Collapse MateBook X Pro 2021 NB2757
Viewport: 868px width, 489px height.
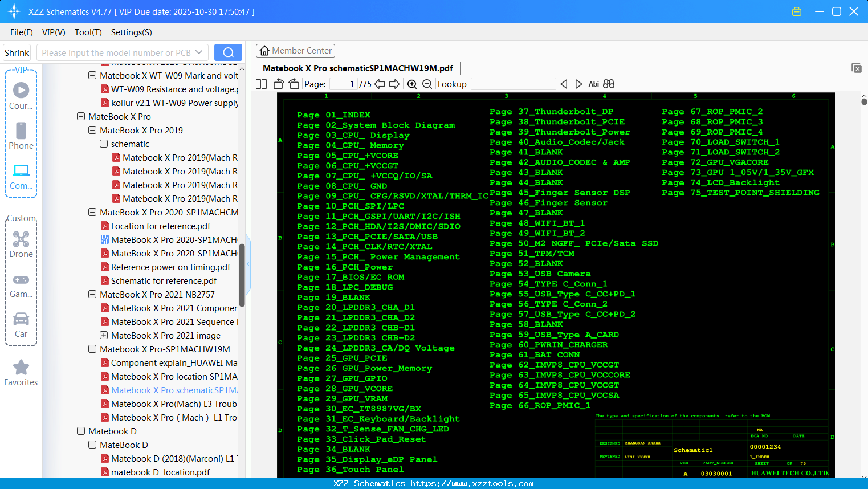[92, 294]
